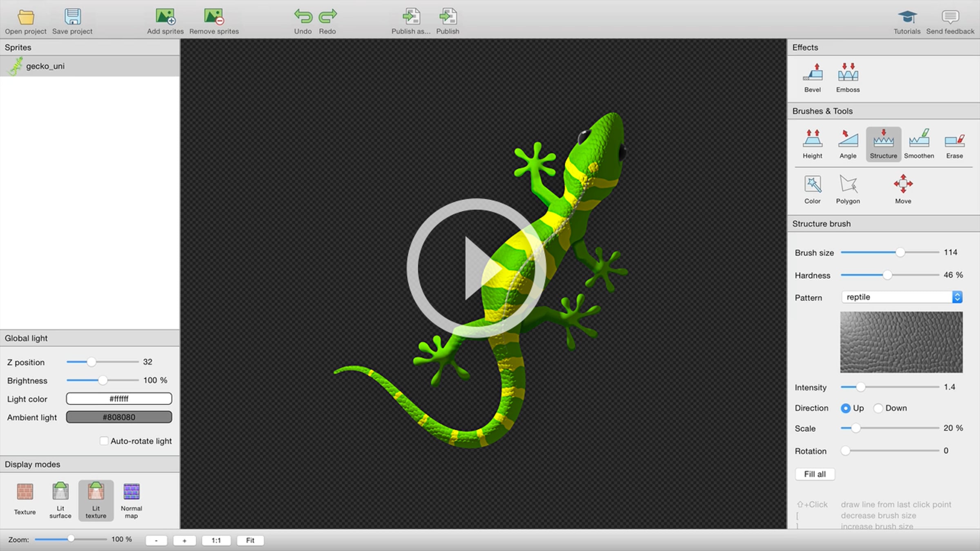Select the Up direction radio button
980x551 pixels.
tap(846, 408)
